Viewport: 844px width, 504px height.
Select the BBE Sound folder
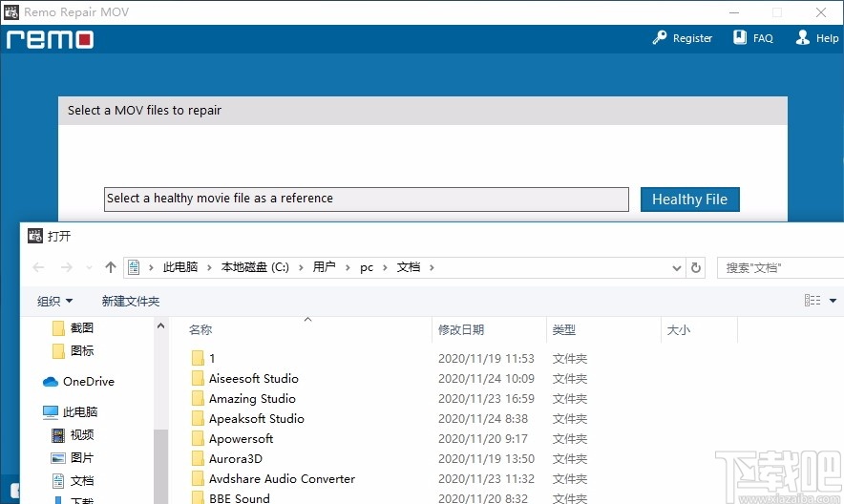point(239,498)
